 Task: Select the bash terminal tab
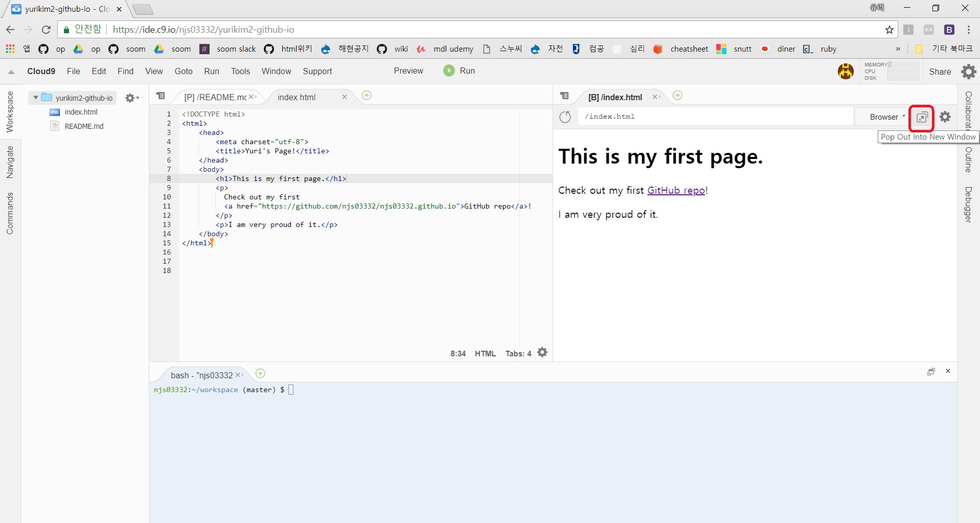[201, 375]
